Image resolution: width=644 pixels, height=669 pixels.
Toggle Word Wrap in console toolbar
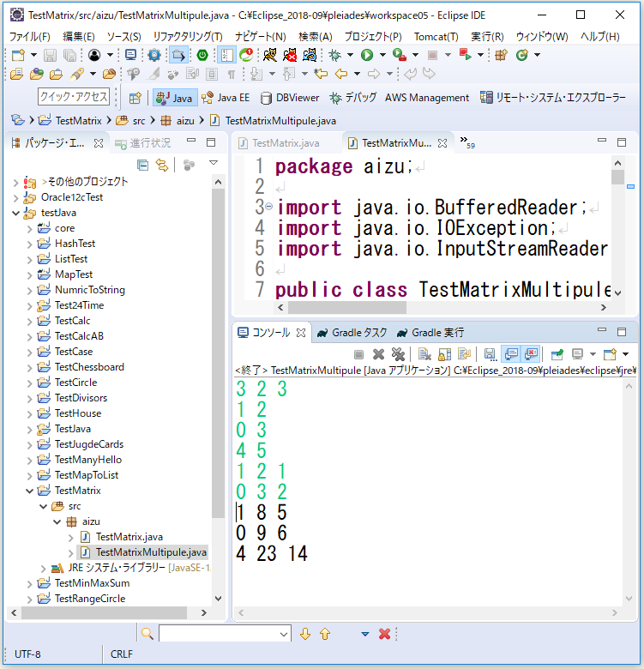pos(464,354)
